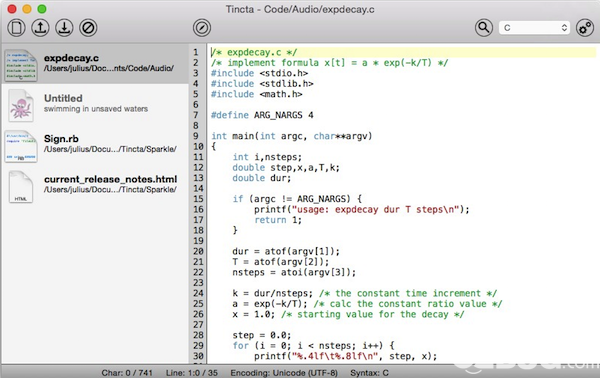Screen dimensions: 600x378
Task: Click 'return 1;' statement
Action: coord(278,220)
